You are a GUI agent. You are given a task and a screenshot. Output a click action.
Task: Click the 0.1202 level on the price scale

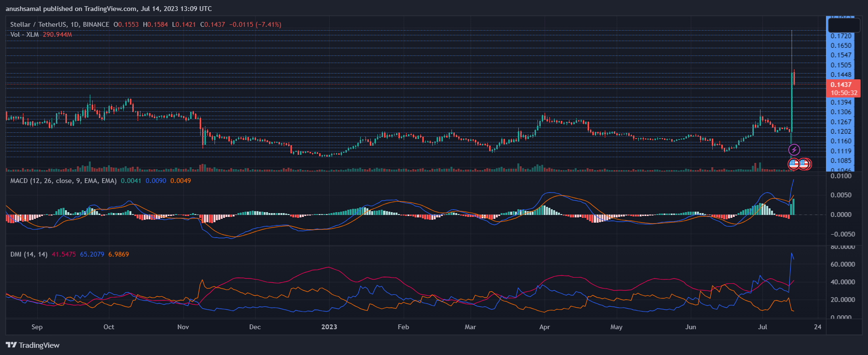pyautogui.click(x=841, y=131)
